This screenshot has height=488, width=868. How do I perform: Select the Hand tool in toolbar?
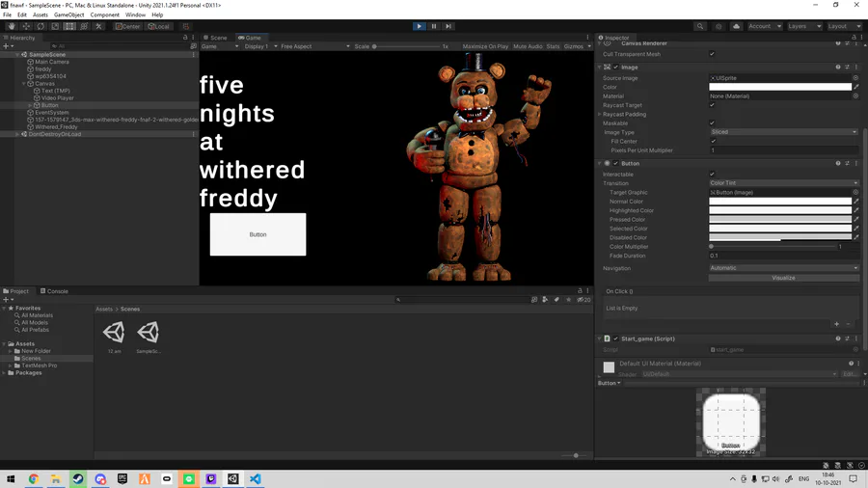11,26
